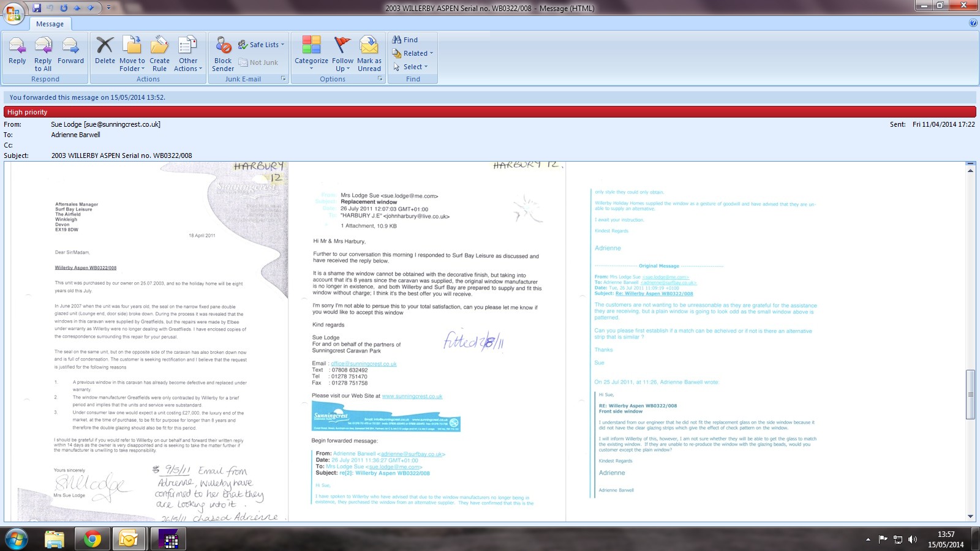
Task: Open Outlook Help question mark icon
Action: pos(973,23)
